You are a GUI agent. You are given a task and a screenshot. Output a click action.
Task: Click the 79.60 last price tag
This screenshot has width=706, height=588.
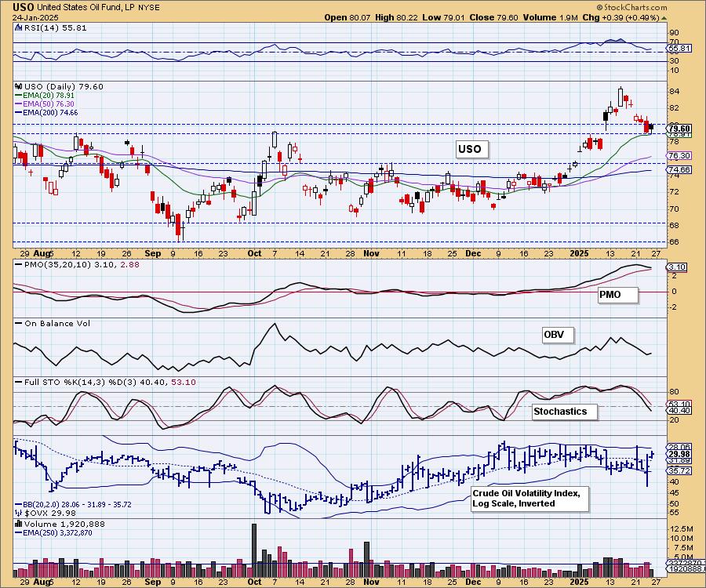[x=680, y=129]
